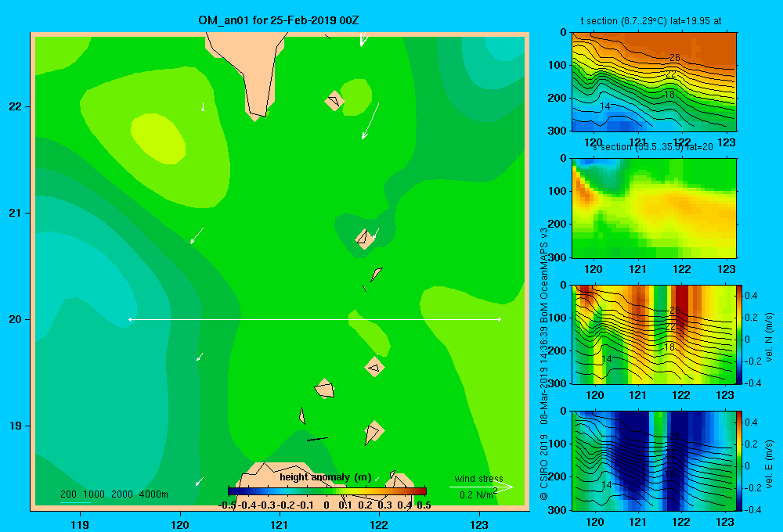The width and height of the screenshot is (783, 532).
Task: Click "-0.5" under height anomaly colour bar
Action: pyautogui.click(x=227, y=505)
